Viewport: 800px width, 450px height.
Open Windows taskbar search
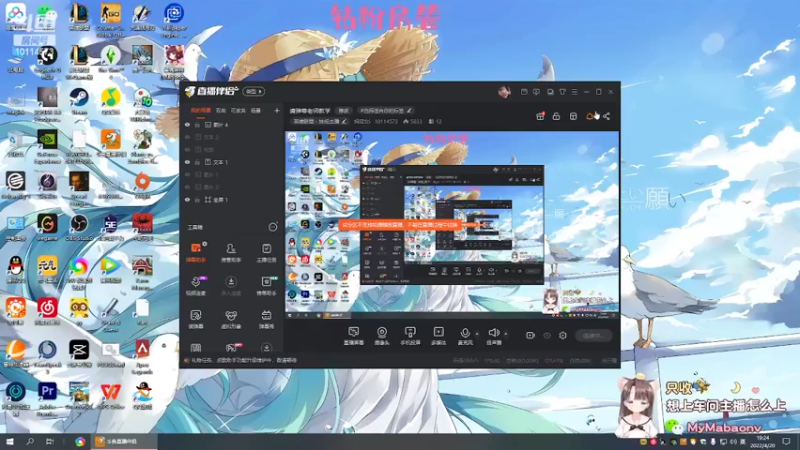point(30,441)
